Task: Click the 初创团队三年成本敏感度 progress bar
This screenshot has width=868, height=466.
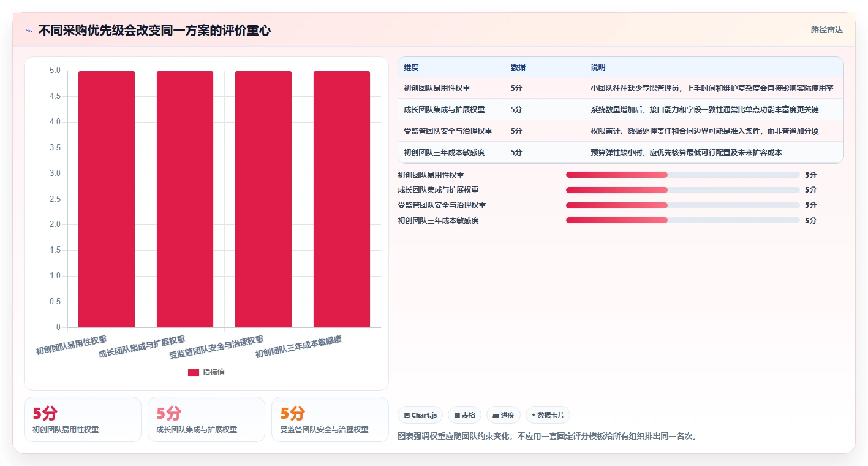Action: [x=683, y=220]
